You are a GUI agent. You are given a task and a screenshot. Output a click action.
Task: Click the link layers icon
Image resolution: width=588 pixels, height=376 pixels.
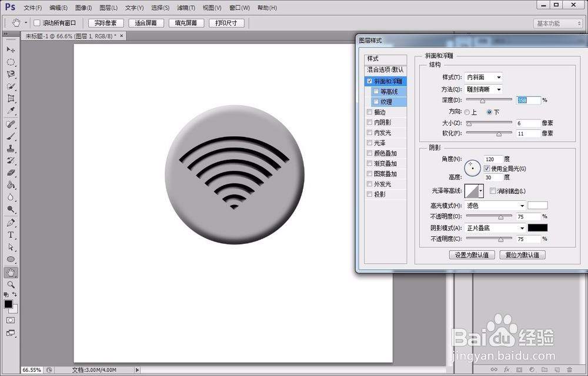coord(495,370)
